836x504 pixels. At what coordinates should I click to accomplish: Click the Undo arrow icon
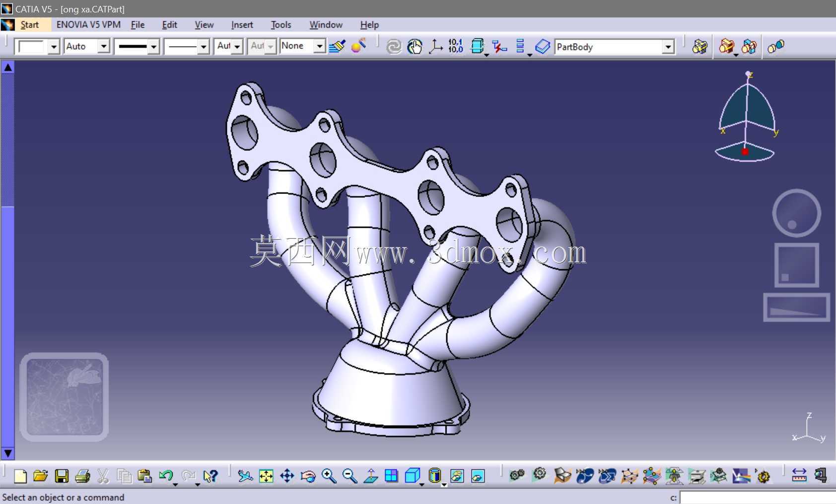click(x=166, y=476)
